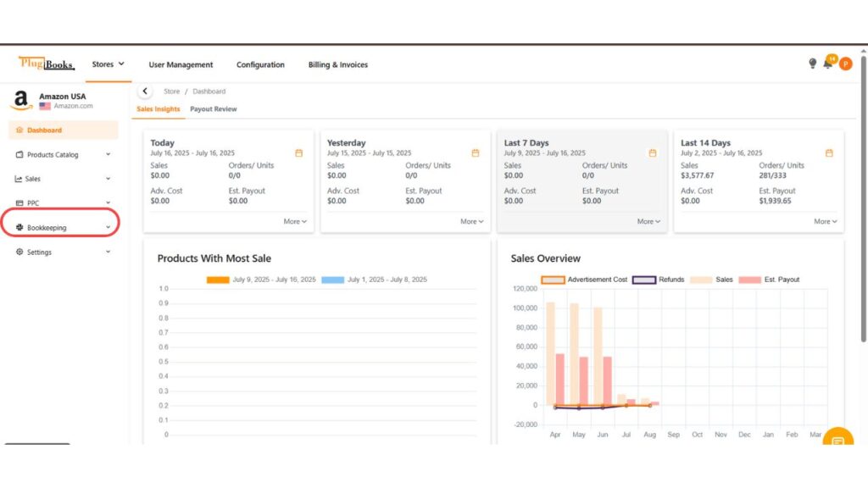Screen dimensions: 868x488
Task: Open calendar picker on Today card
Action: click(x=299, y=153)
